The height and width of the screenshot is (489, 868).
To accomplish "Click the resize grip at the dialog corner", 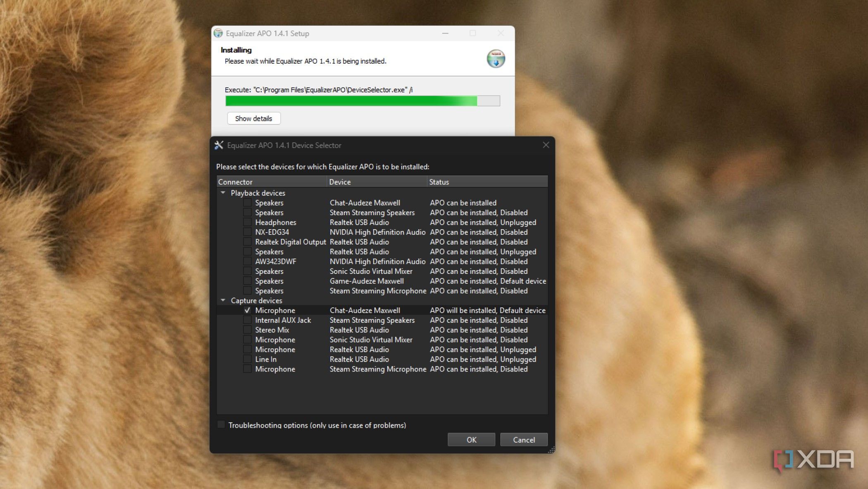I will 551,450.
